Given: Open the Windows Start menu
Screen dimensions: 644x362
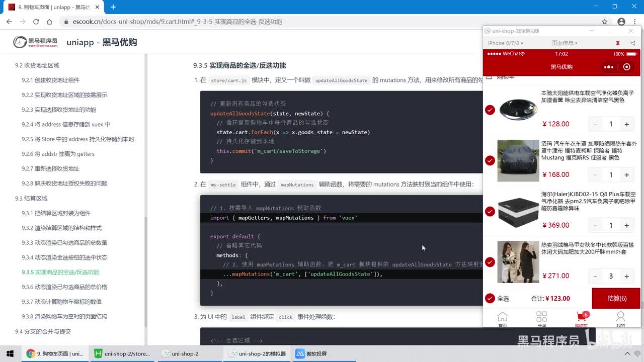Looking at the screenshot, I should [x=10, y=353].
